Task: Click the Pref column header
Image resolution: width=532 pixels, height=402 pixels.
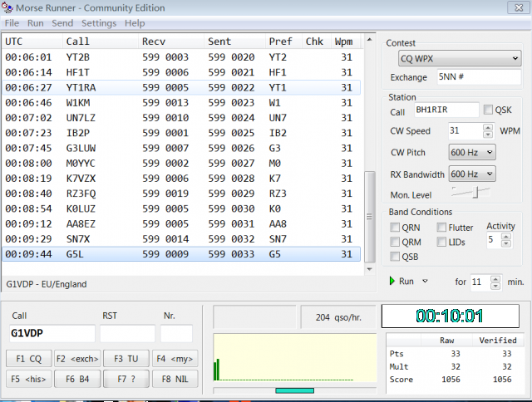Action: point(283,42)
